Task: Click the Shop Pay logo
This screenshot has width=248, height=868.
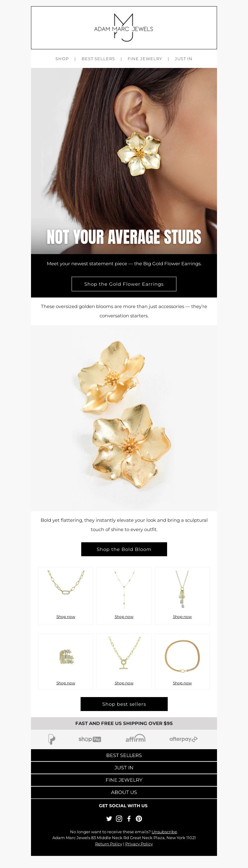Action: pos(90,739)
